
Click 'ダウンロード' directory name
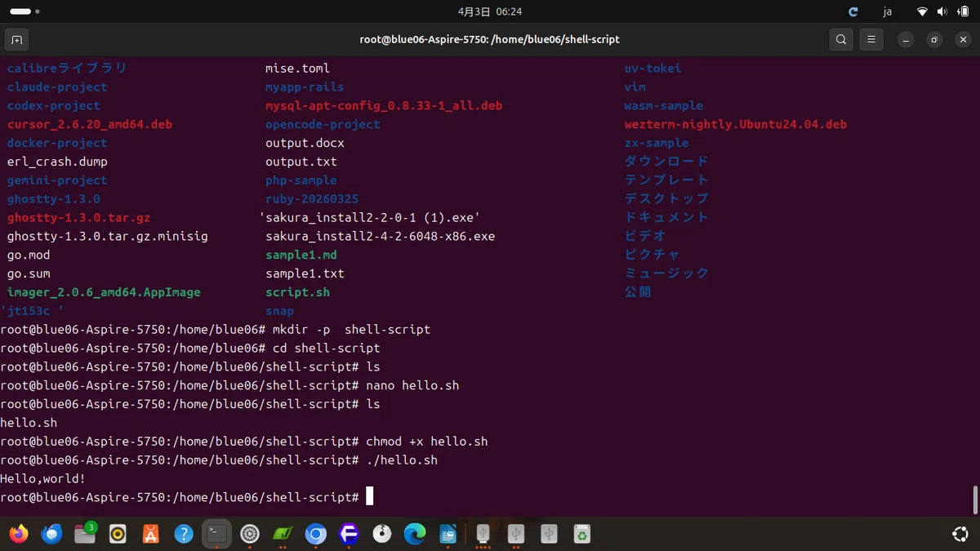click(666, 162)
